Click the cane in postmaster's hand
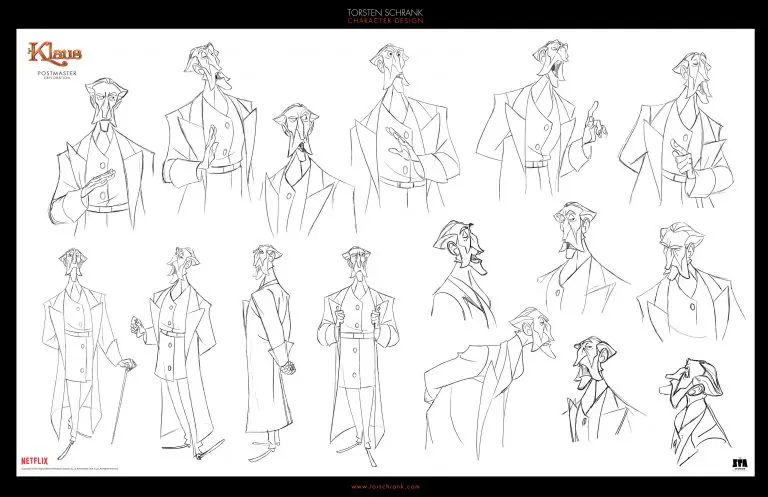The height and width of the screenshot is (497, 768). (x=121, y=402)
